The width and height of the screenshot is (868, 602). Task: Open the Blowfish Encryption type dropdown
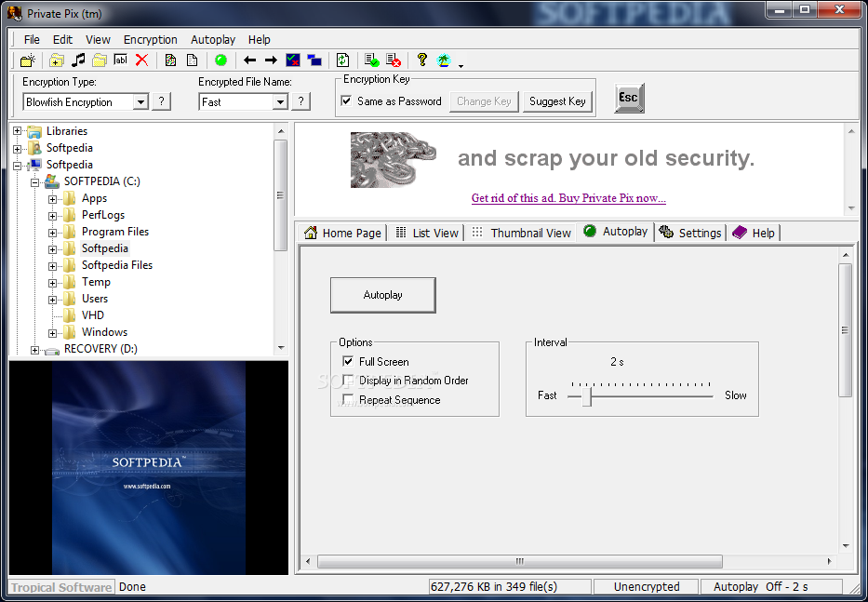pos(141,102)
